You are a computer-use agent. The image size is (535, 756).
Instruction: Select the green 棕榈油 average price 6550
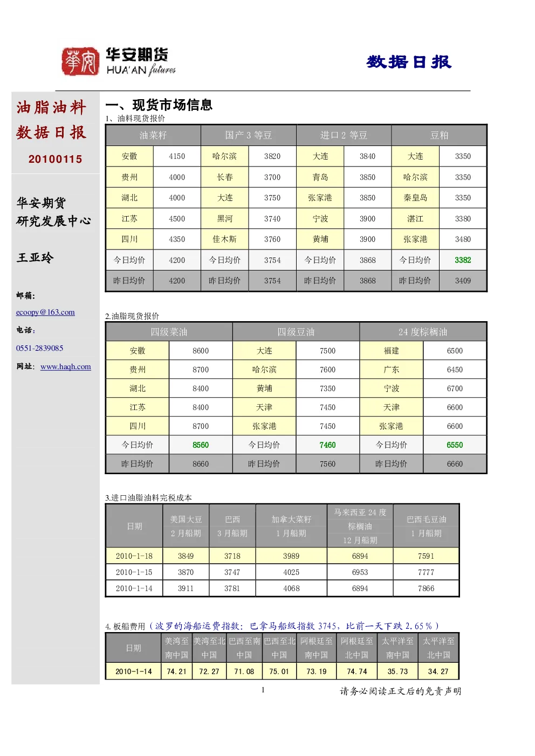coord(455,445)
